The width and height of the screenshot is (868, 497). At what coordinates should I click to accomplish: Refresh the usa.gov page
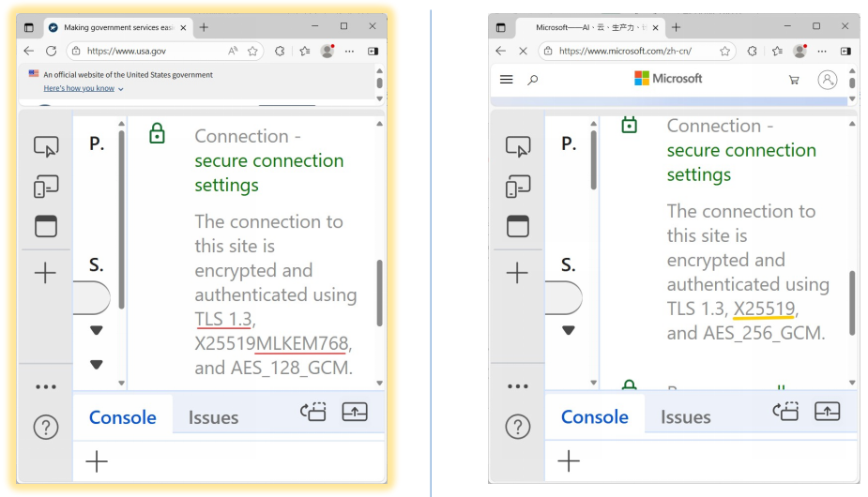coord(51,52)
